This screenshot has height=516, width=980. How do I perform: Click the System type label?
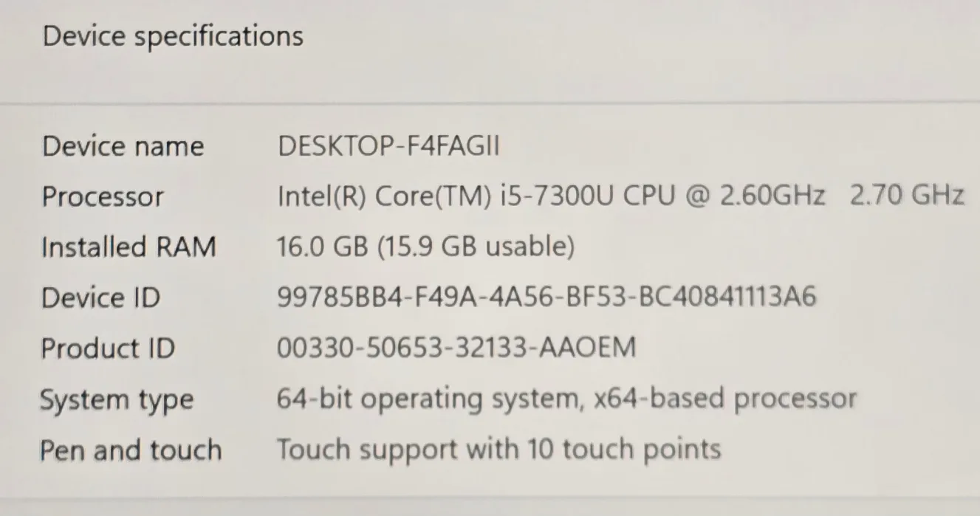click(116, 399)
